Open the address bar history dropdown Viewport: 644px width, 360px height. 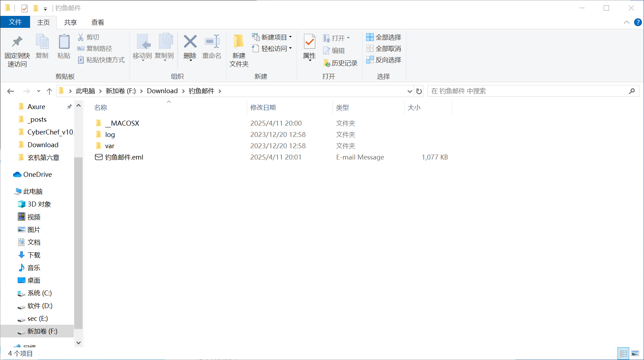pos(410,91)
